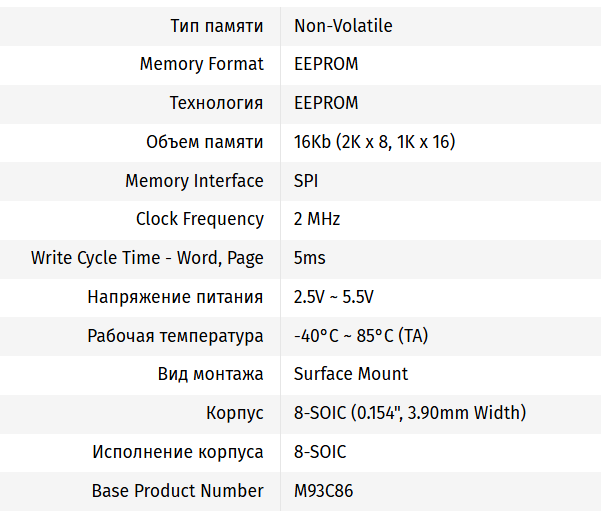Click the 'Memory Interface' label
Viewport: 601px width, 520px height.
tap(194, 181)
